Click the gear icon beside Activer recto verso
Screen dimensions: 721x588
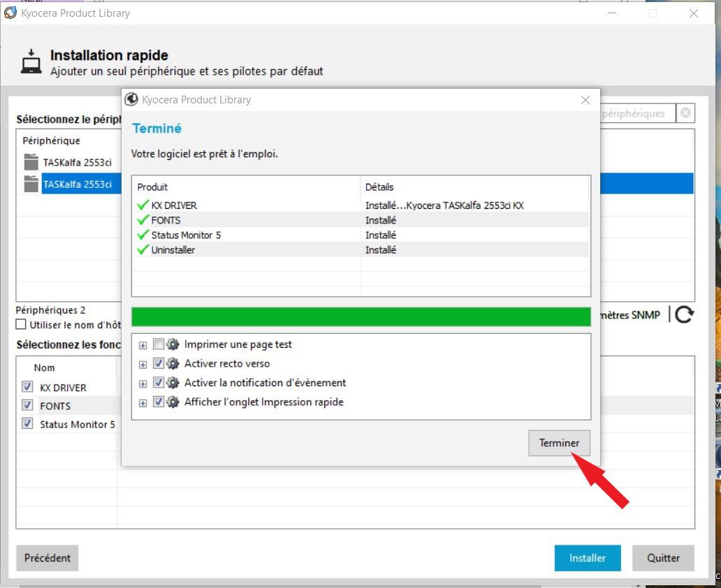click(173, 363)
